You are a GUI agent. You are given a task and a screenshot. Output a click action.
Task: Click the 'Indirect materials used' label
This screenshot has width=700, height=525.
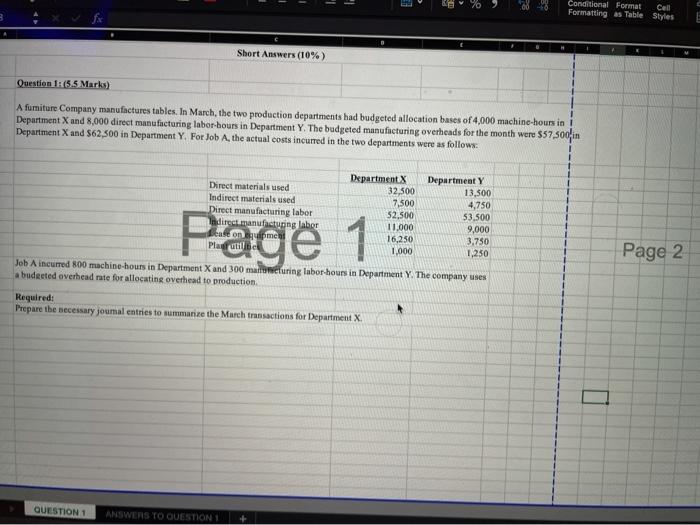pos(252,198)
